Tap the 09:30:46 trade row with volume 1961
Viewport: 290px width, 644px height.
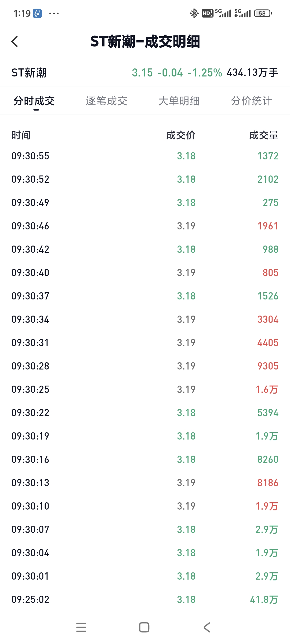[145, 226]
